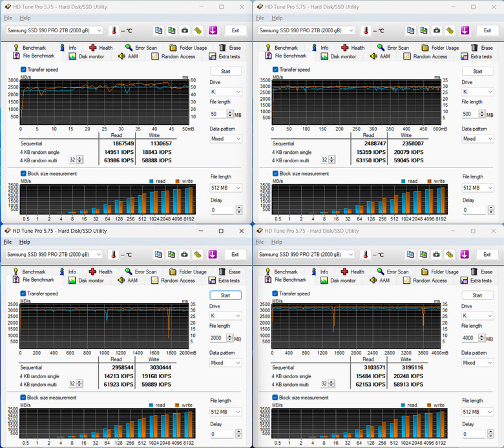This screenshot has height=448, width=504.
Task: Click purple down-arrow icon in 2000 MB window
Action: [x=212, y=255]
